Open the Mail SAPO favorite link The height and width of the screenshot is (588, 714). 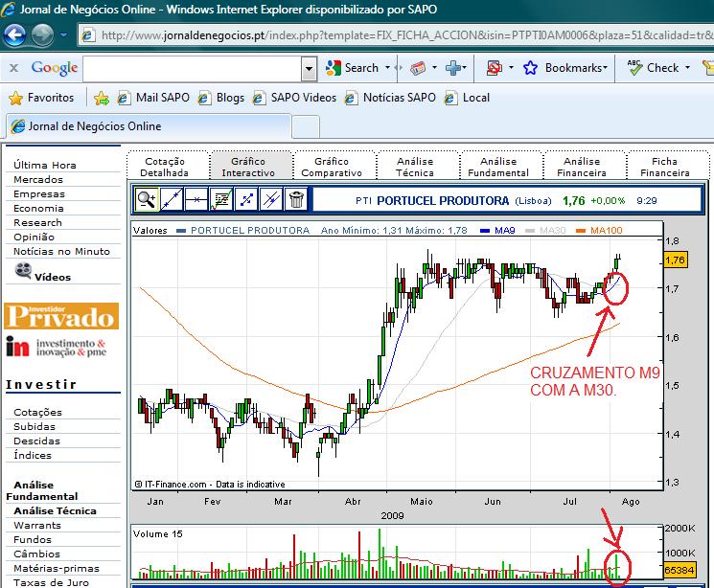(153, 98)
